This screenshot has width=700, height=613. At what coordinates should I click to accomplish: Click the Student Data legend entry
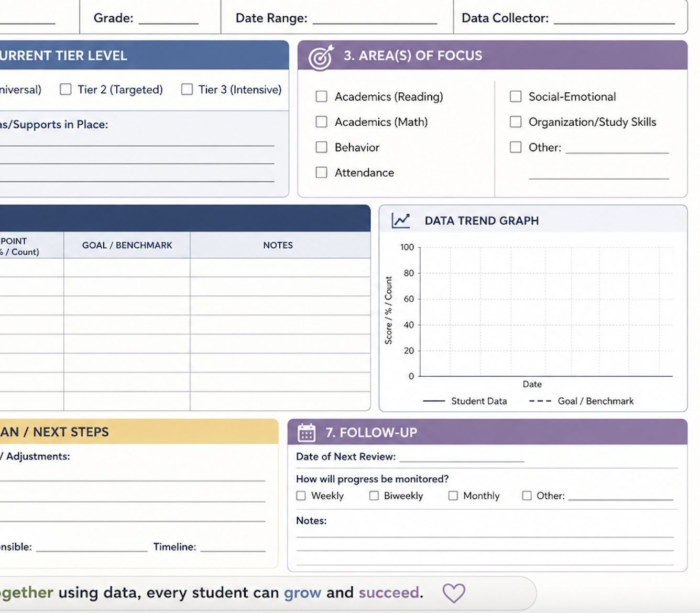pyautogui.click(x=465, y=401)
